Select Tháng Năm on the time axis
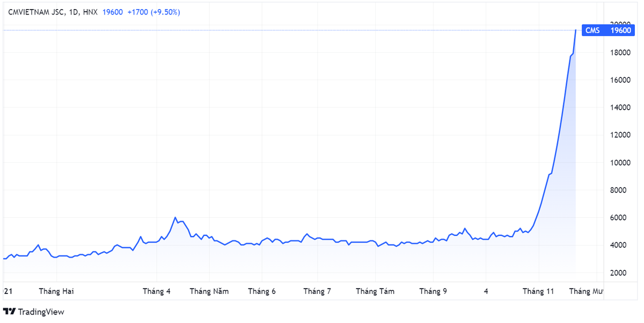Image resolution: width=644 pixels, height=323 pixels. (209, 291)
